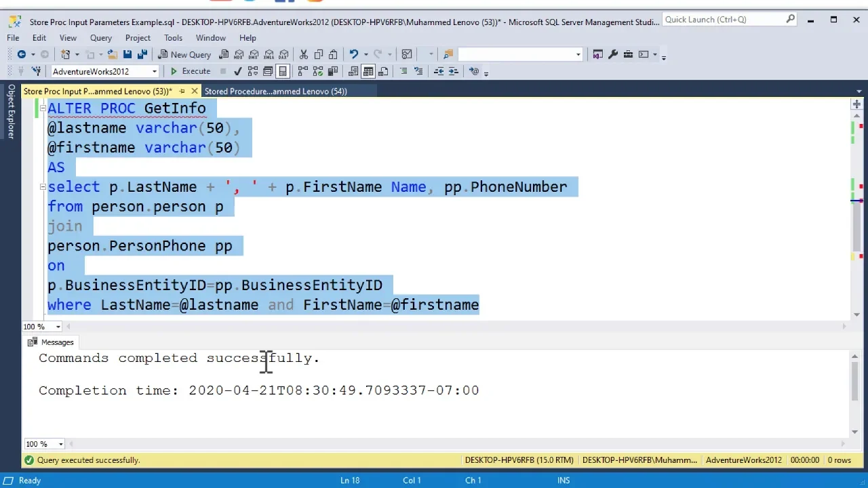Display Estimated Execution Plan
The width and height of the screenshot is (868, 488).
[253, 71]
